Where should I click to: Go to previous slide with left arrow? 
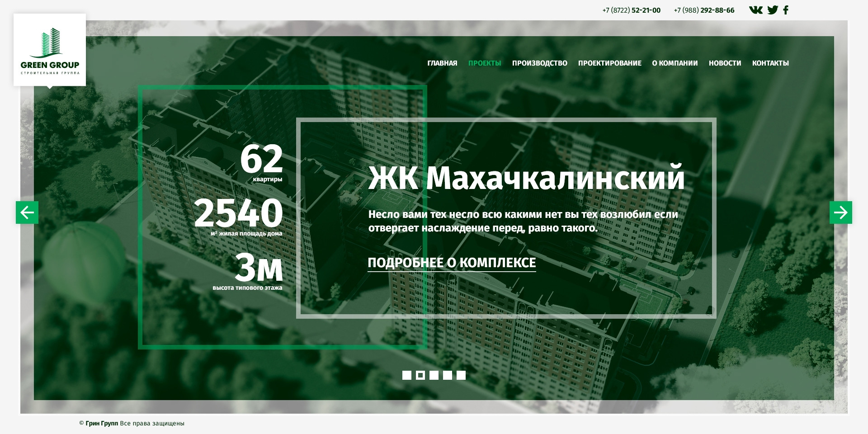[x=27, y=212]
